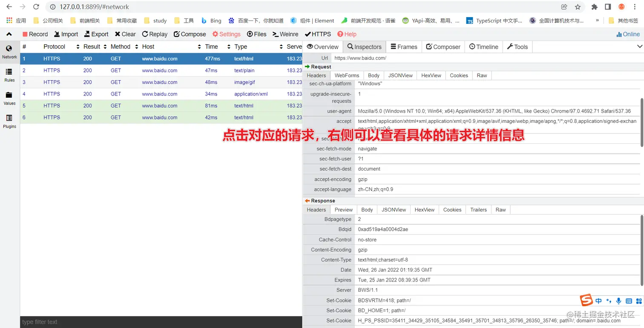
Task: Open Compose from the top toolbar
Action: tap(190, 34)
